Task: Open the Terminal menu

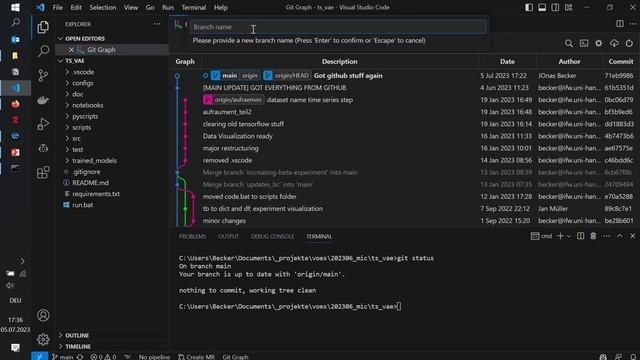Action: pos(193,7)
